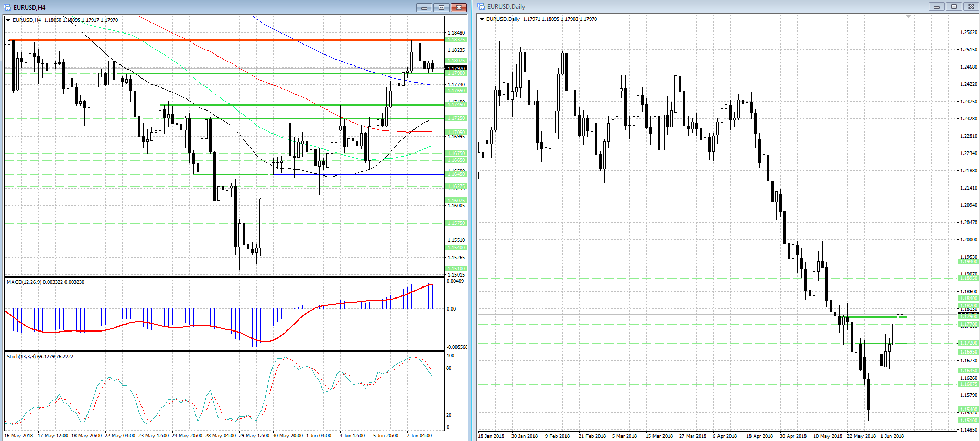Maximize the EURUSD,Daily chart window

coord(954,6)
